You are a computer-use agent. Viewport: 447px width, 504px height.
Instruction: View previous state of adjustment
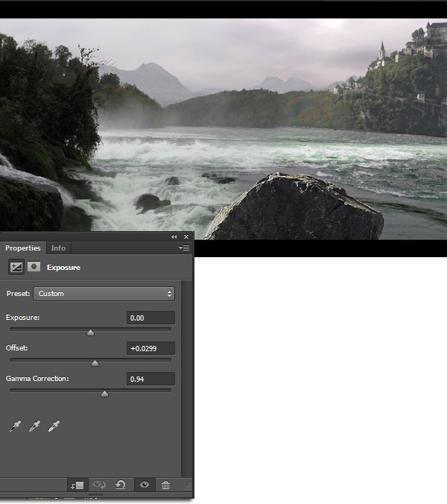coord(99,485)
